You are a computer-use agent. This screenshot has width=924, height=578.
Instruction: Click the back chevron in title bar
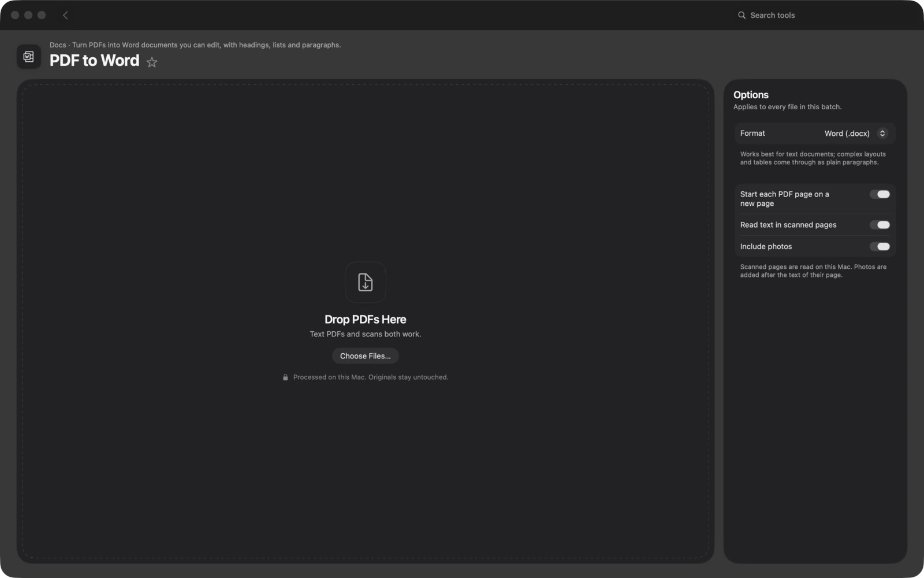pyautogui.click(x=65, y=15)
